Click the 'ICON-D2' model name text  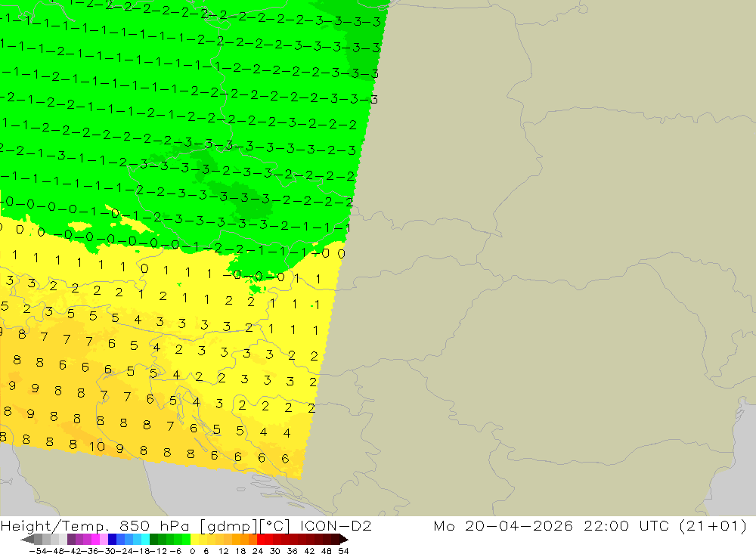tap(336, 526)
